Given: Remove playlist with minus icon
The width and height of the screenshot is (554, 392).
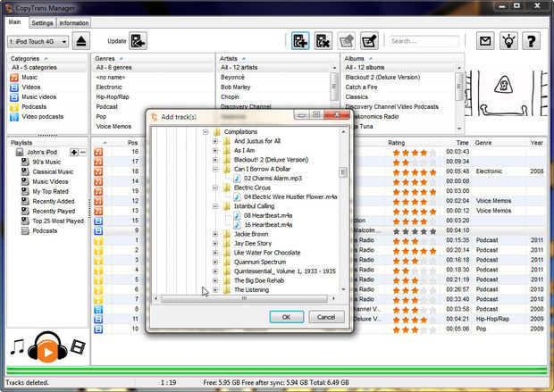Looking at the screenshot, I should point(82,152).
